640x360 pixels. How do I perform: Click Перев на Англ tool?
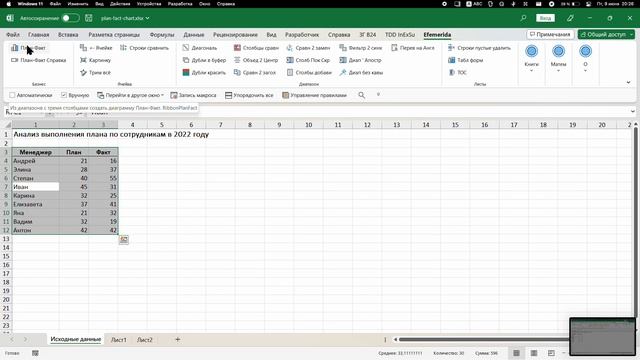413,48
